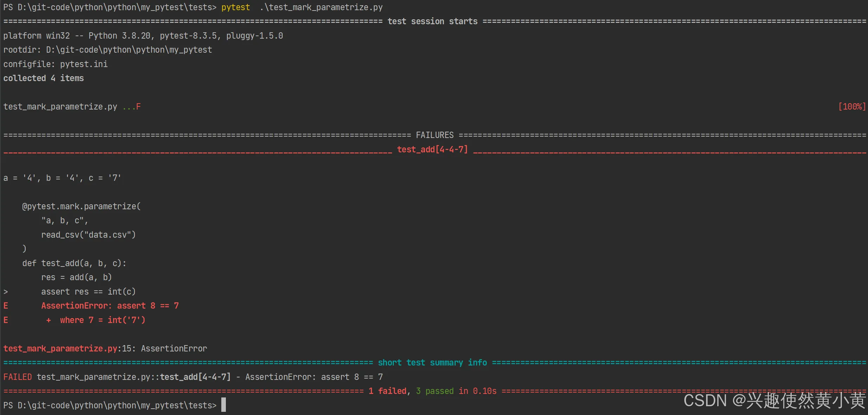Click the read_csv("data.csv") code line
868x415 pixels.
coord(88,235)
